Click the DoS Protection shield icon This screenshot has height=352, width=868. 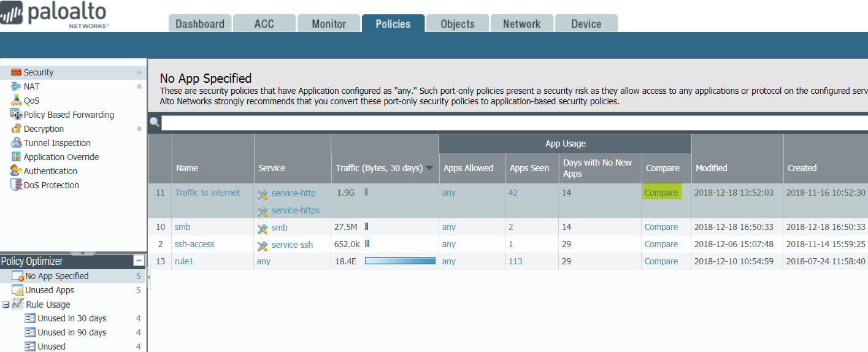click(x=16, y=185)
